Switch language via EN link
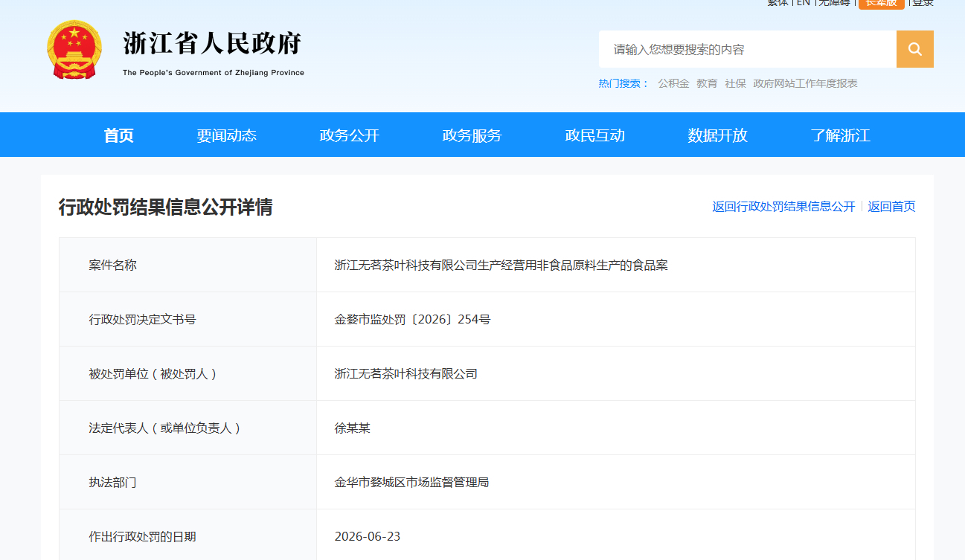 pos(804,3)
